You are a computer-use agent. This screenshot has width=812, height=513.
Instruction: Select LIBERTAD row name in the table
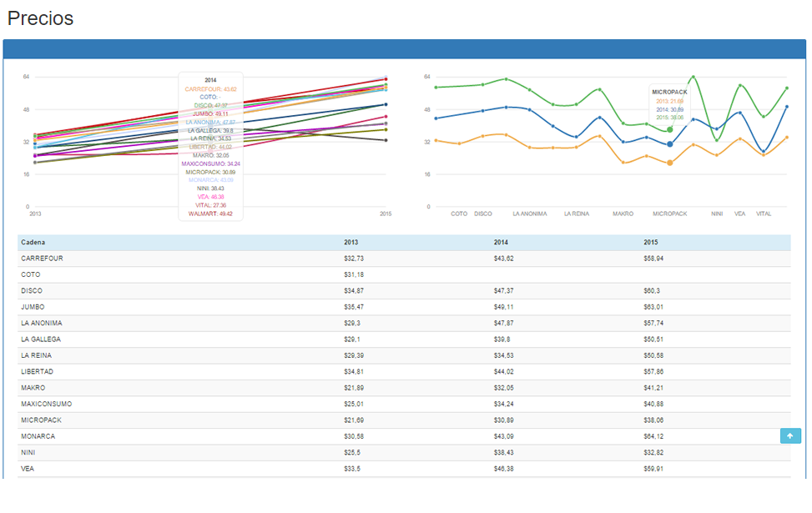click(x=38, y=372)
